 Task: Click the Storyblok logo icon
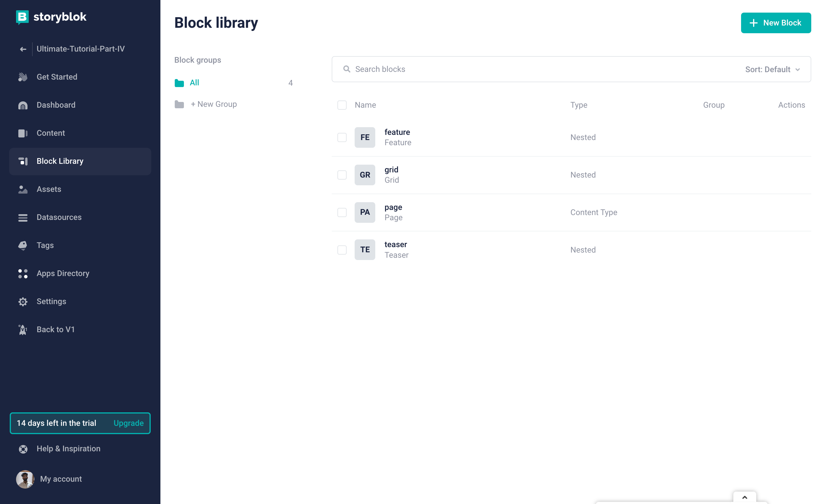[22, 17]
